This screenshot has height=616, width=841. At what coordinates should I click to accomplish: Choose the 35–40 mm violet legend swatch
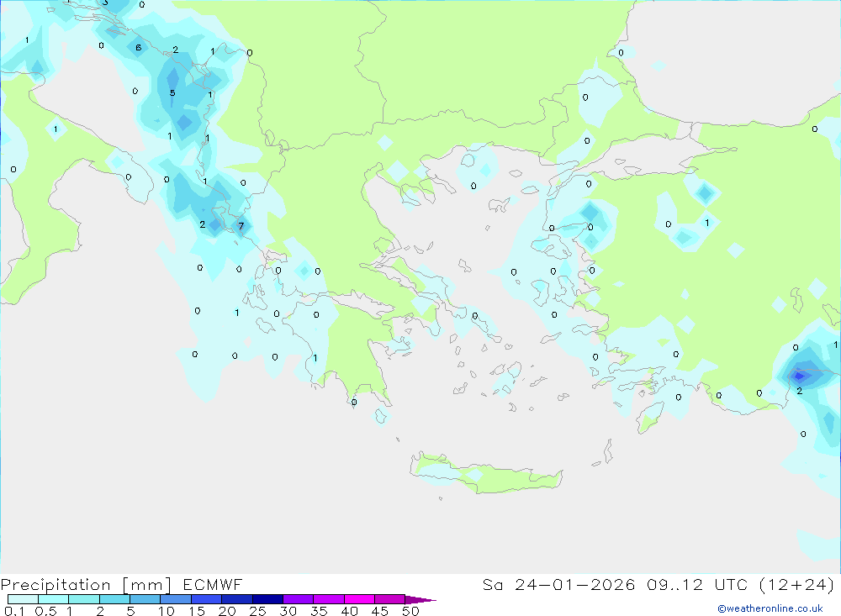tap(329, 599)
